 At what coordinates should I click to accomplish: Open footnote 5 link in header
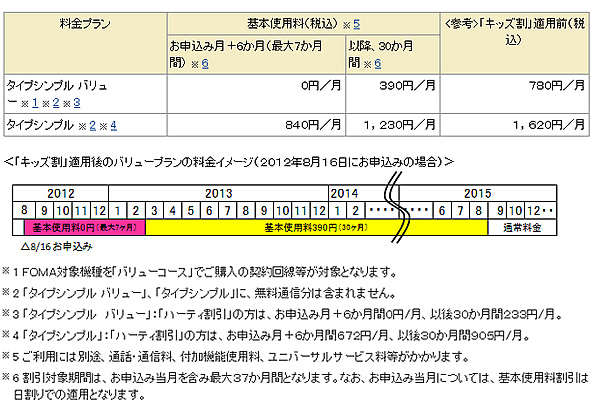(356, 25)
